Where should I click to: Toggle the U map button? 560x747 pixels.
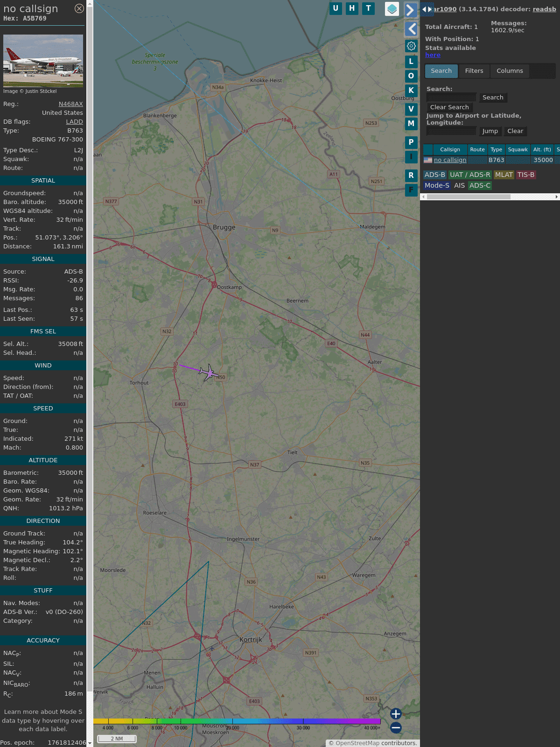(x=336, y=8)
